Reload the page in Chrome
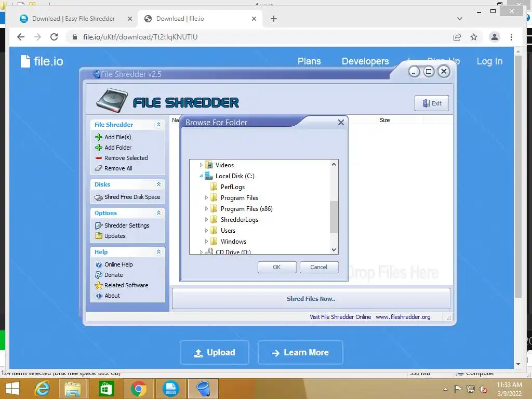The image size is (532, 399). click(x=54, y=37)
